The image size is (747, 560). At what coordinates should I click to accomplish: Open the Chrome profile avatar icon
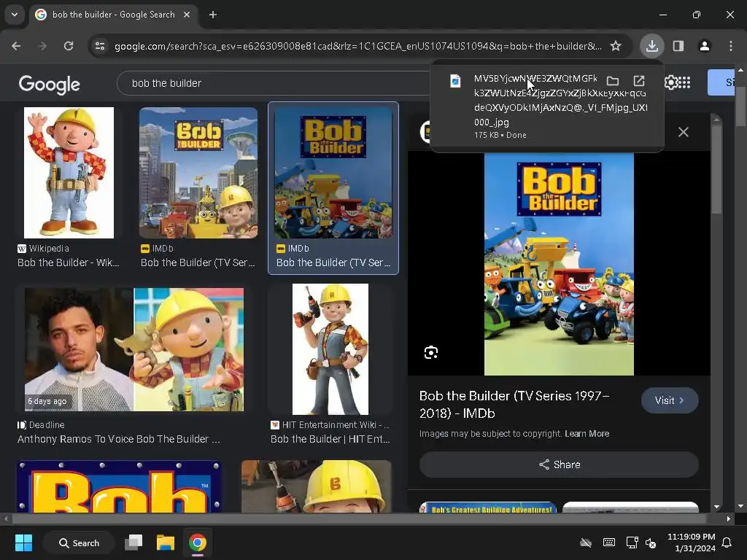pos(705,46)
